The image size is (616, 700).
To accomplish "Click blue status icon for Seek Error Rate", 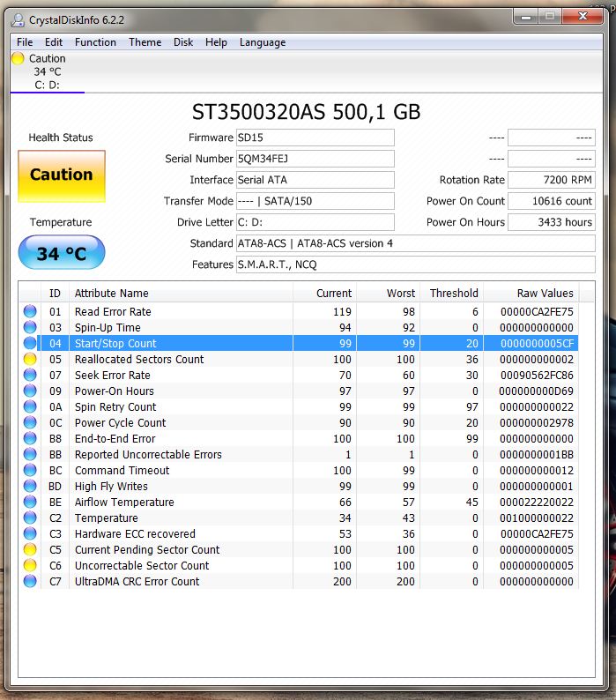I will coord(30,375).
